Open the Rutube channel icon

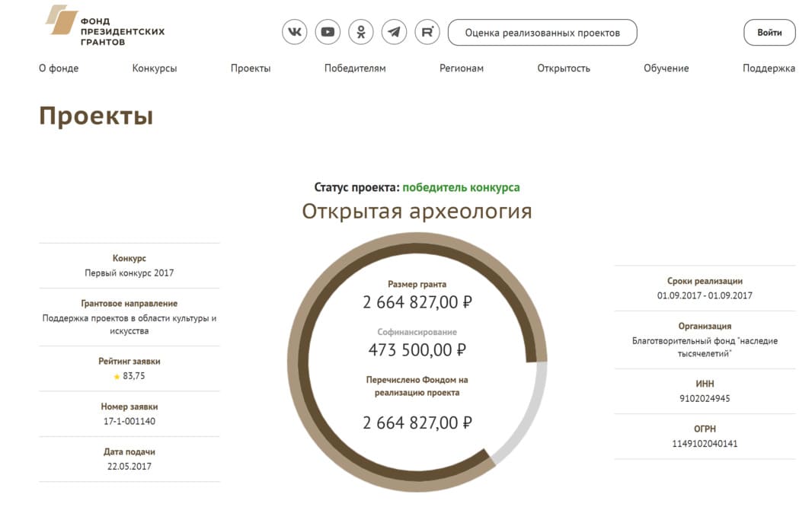pyautogui.click(x=427, y=32)
